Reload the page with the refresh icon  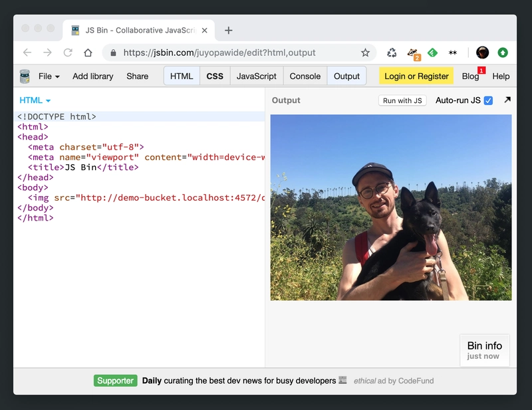click(x=68, y=52)
